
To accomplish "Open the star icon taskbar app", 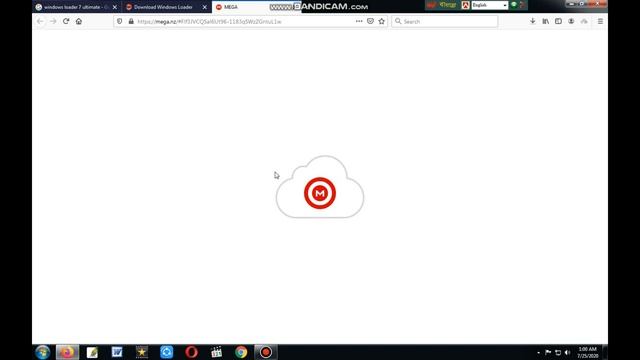I will point(142,352).
